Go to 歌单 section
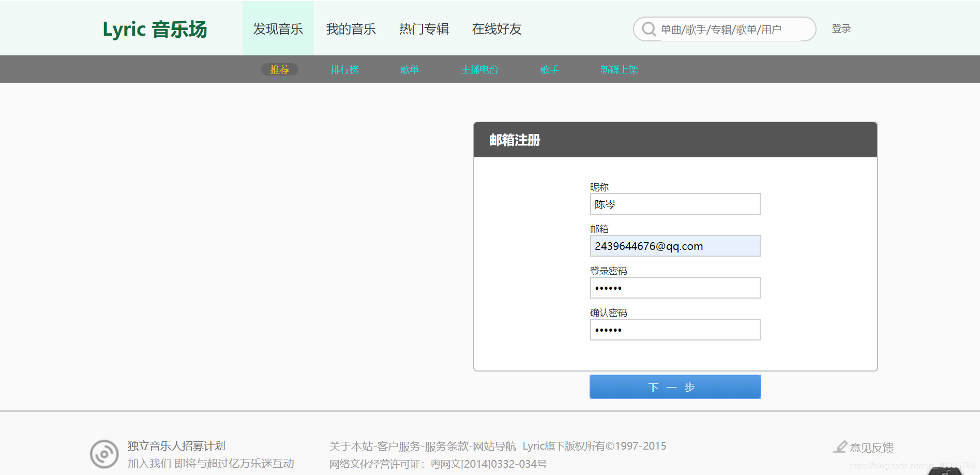 (x=410, y=69)
